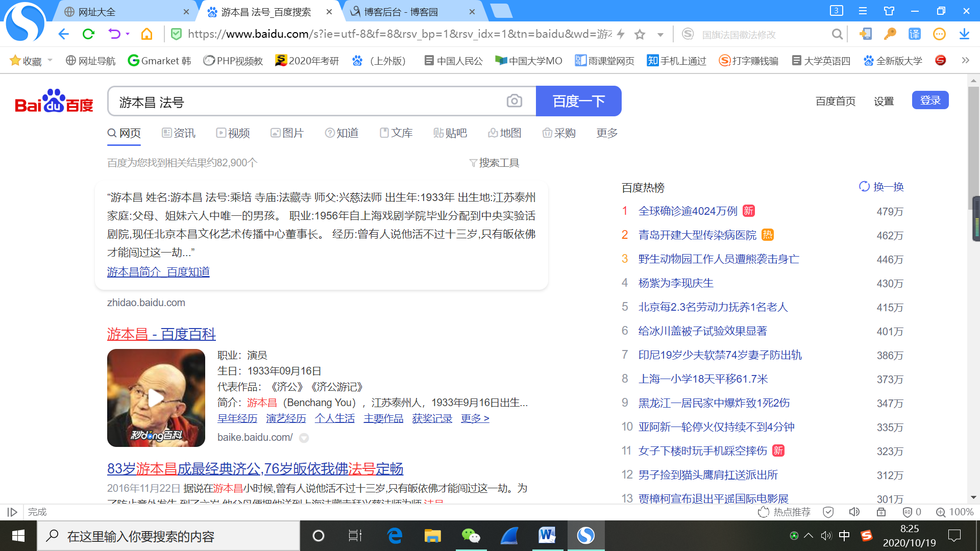980x551 pixels.
Task: Switch to the 博客后台 browser tab
Action: [x=401, y=12]
